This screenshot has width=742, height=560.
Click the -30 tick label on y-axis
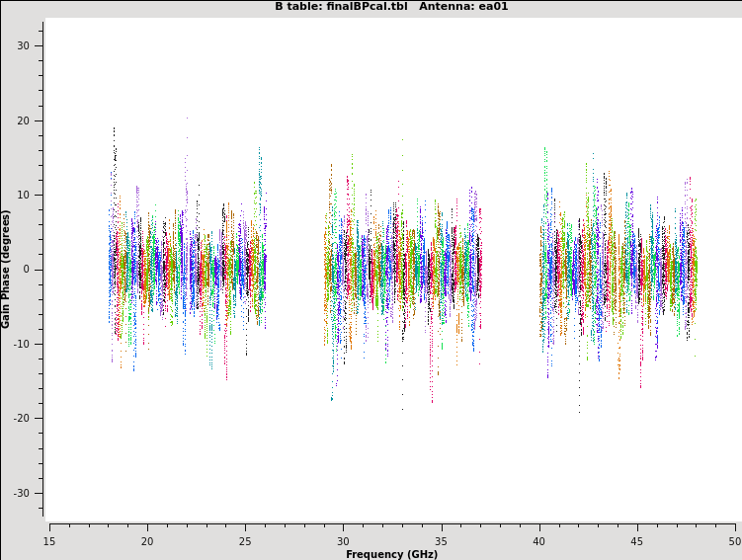[22, 494]
